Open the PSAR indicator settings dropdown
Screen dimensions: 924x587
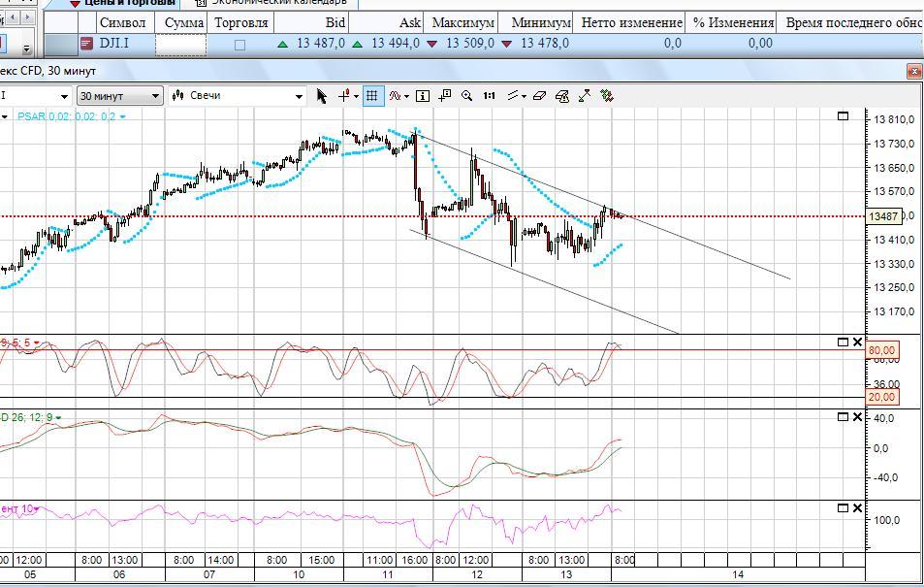122,116
